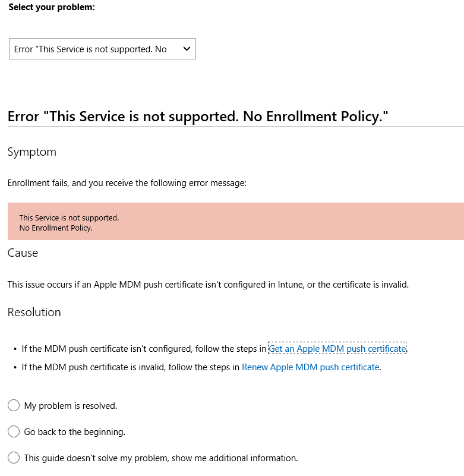Follow the "Renew Apple MDM push certificate" link
This screenshot has height=476, width=464.
click(310, 367)
